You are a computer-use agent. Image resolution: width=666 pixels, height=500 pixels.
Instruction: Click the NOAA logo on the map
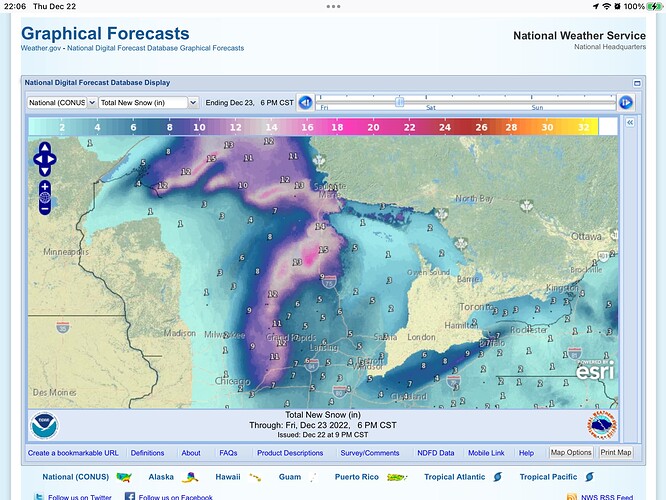tap(45, 424)
